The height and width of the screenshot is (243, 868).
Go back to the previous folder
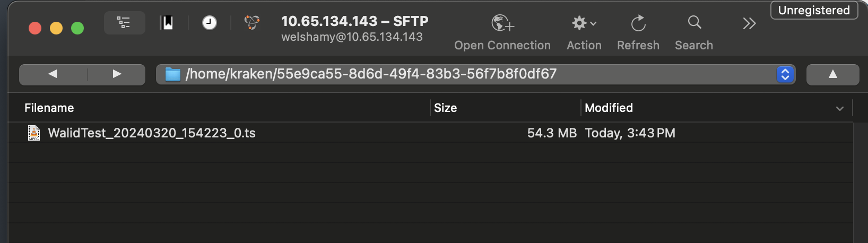[x=53, y=74]
